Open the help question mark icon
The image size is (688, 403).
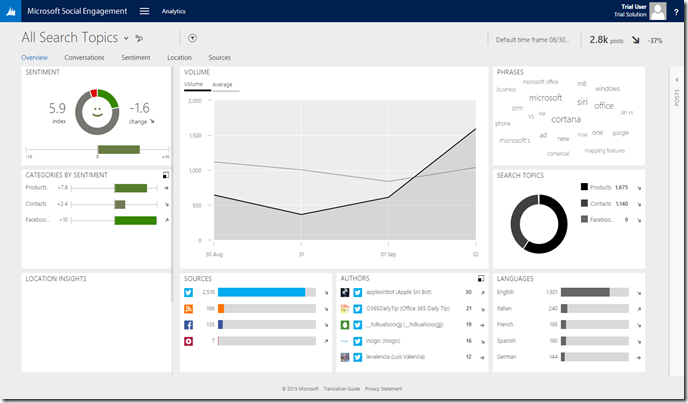click(x=676, y=12)
